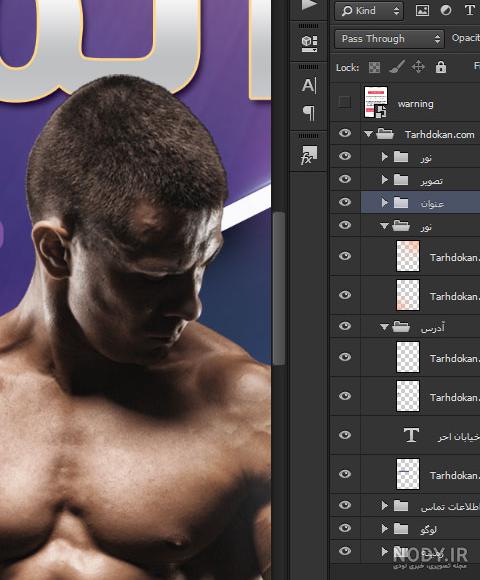Click the Tarhdokan.com open folder icon

click(385, 134)
